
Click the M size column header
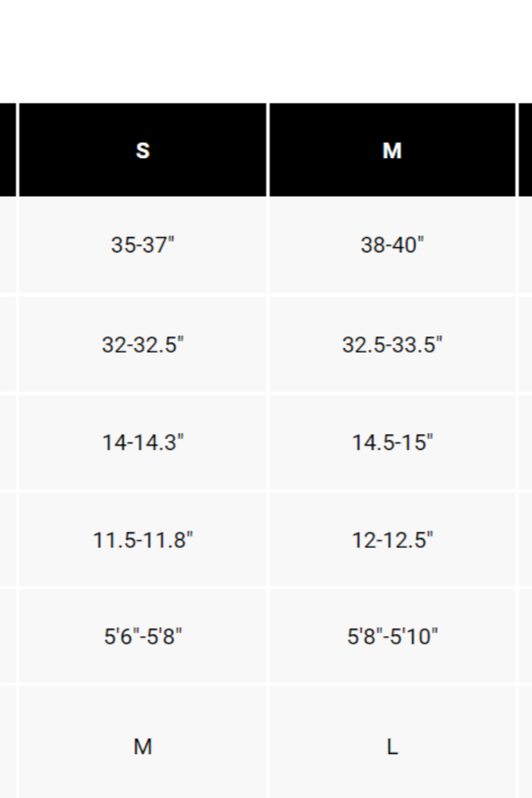pos(392,150)
